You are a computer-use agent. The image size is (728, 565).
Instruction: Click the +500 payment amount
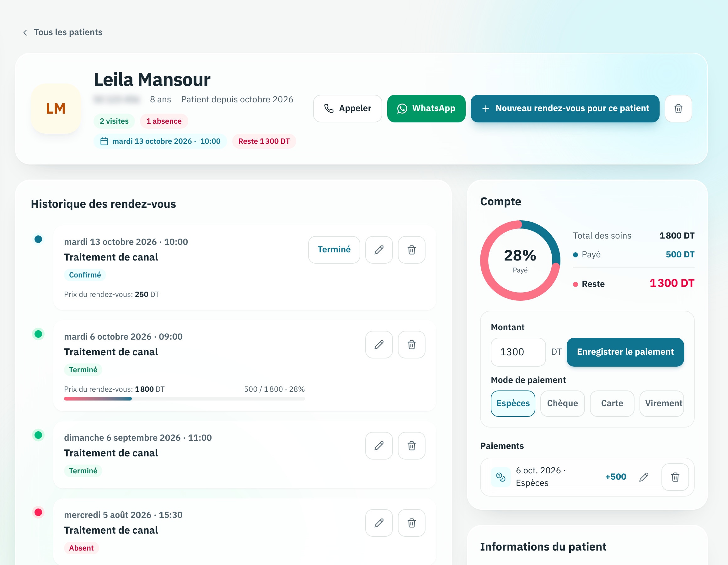tap(615, 476)
